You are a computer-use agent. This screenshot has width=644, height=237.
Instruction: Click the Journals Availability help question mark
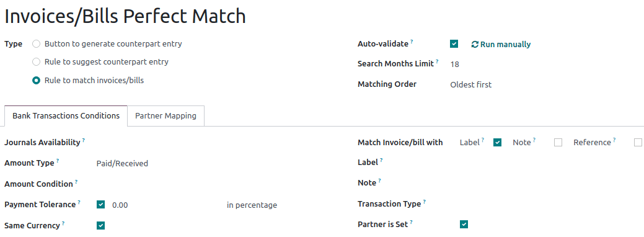pos(84,140)
